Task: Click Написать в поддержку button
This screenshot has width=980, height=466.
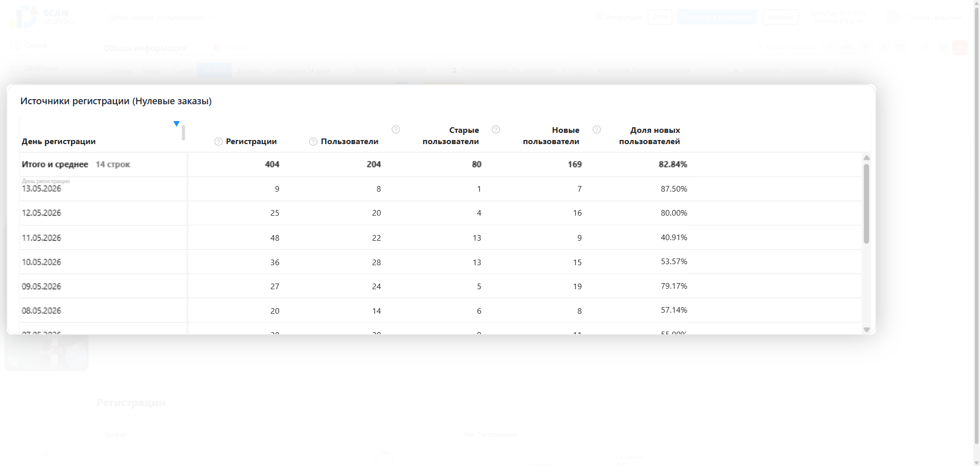Action: coord(717,17)
